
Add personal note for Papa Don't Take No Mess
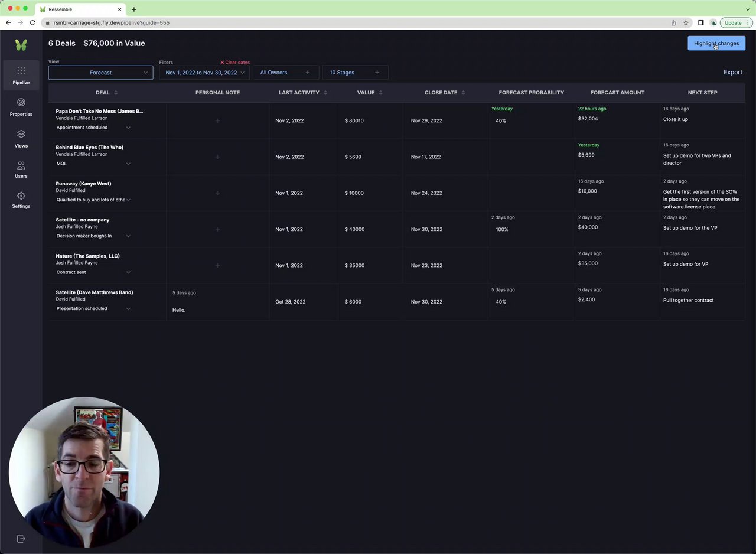[x=217, y=120]
